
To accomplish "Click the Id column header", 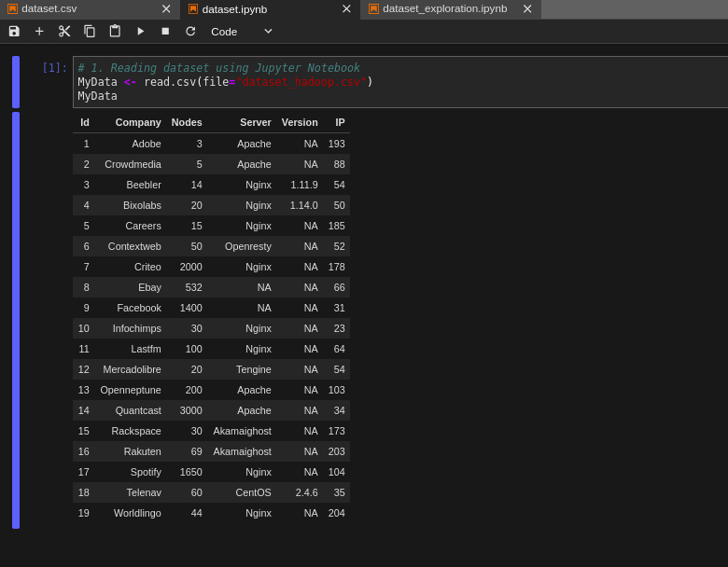I will (85, 122).
